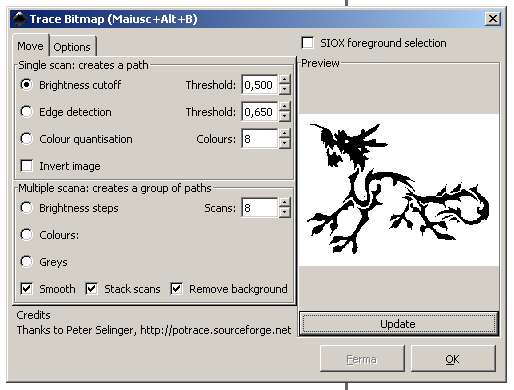Decrease Colours count with down arrow
The height and width of the screenshot is (390, 514).
284,143
